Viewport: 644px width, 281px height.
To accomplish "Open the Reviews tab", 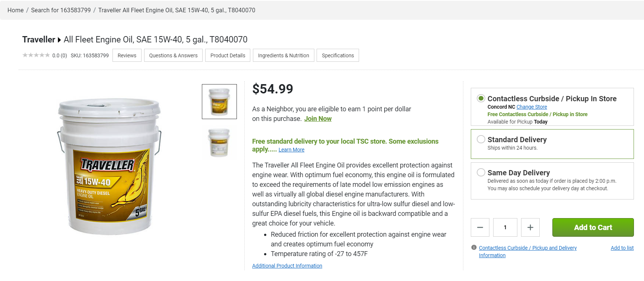I will 127,55.
